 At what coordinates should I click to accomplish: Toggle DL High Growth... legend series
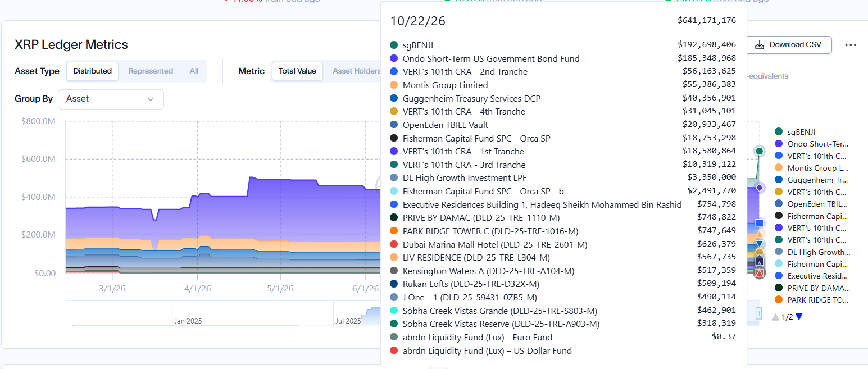pyautogui.click(x=812, y=252)
